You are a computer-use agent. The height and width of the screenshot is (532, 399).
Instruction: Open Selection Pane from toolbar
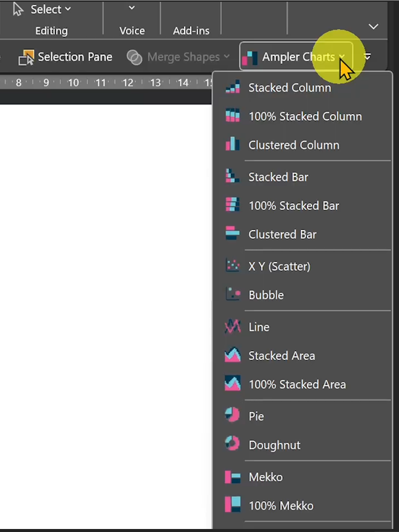coord(65,57)
